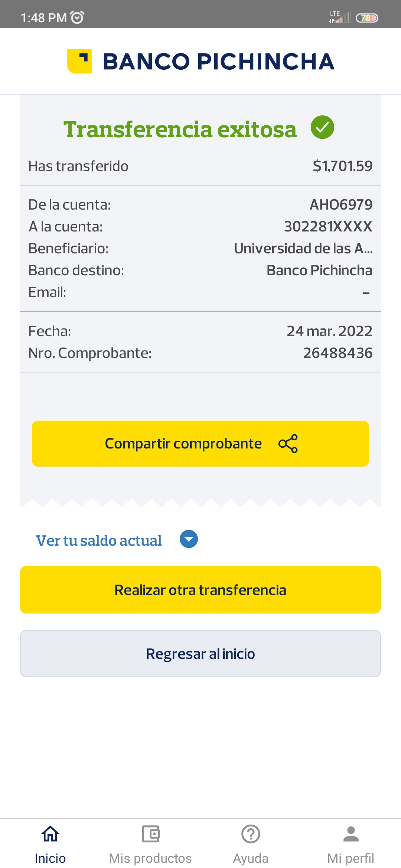401x868 pixels.
Task: Switch to the Mis productos tab
Action: point(150,858)
